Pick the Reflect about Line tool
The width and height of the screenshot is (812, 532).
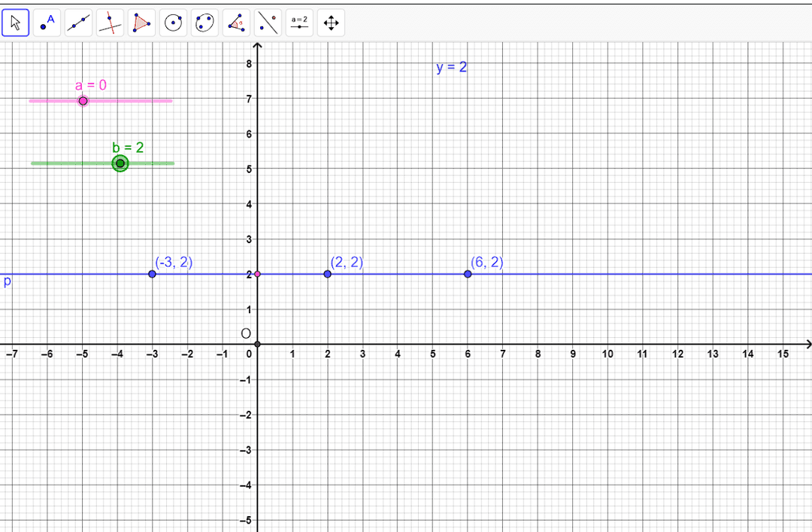(268, 23)
